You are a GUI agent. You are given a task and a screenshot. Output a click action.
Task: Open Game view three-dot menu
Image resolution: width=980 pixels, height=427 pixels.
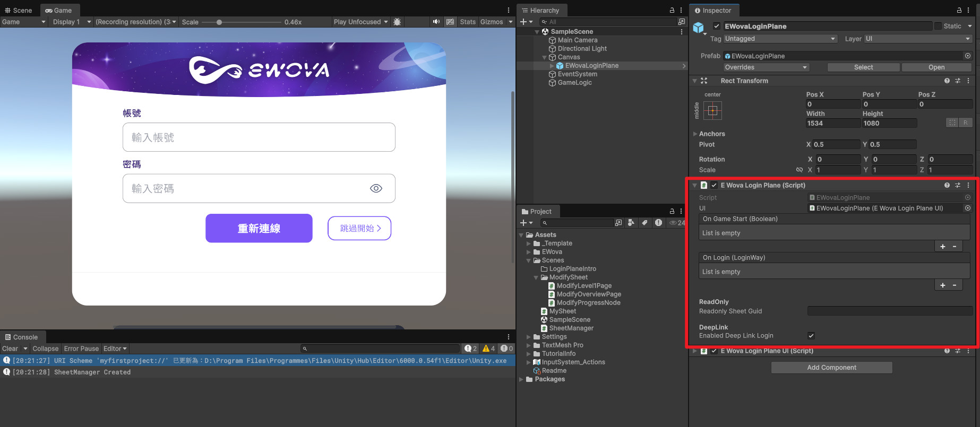pos(509,10)
